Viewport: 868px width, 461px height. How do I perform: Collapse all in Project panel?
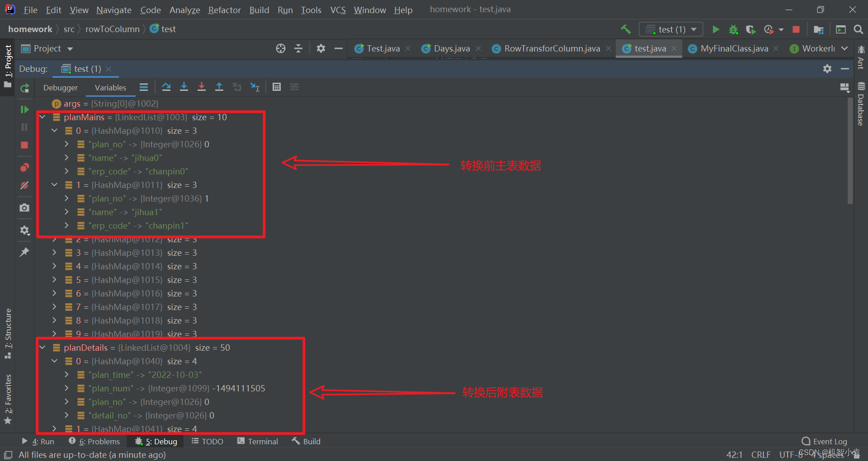(298, 48)
